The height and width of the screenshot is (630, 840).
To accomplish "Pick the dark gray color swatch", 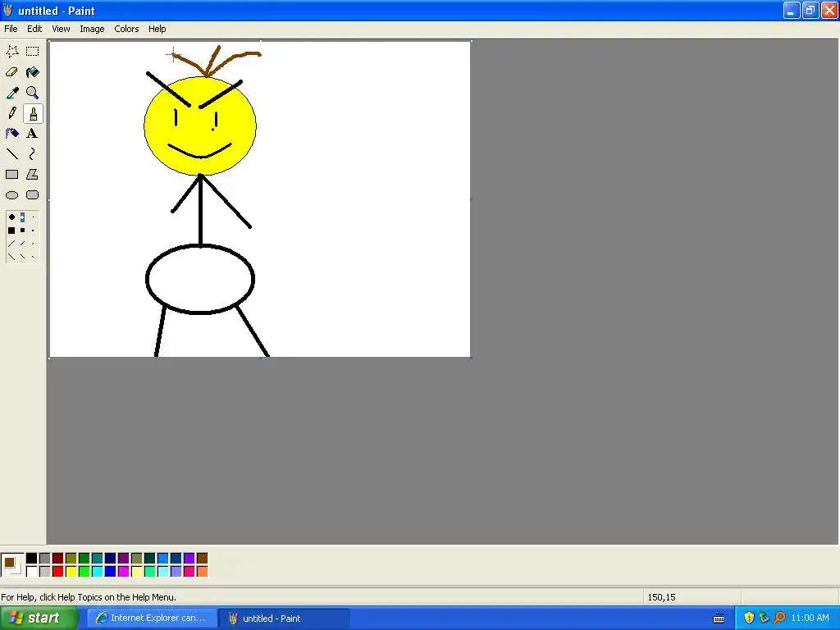I will point(44,559).
